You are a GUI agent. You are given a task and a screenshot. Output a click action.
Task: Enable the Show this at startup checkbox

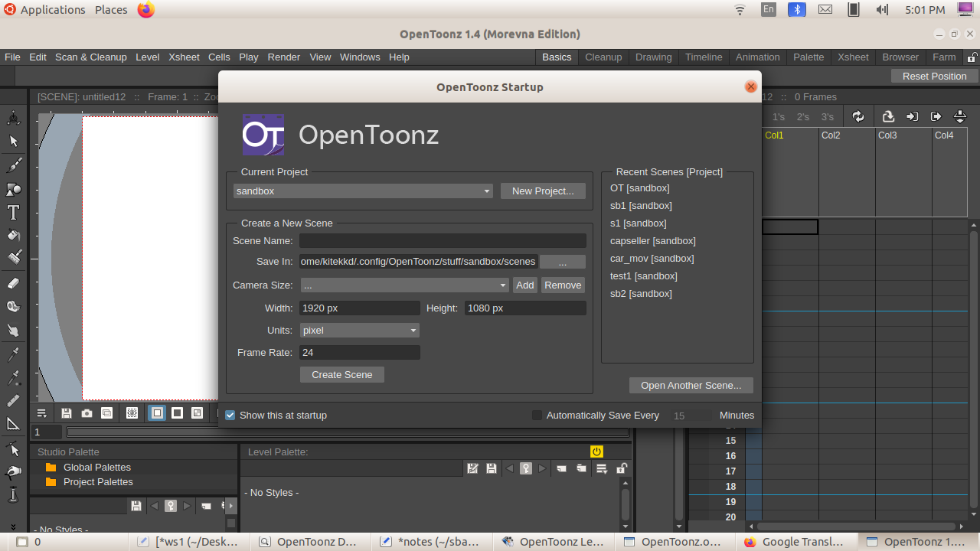230,415
